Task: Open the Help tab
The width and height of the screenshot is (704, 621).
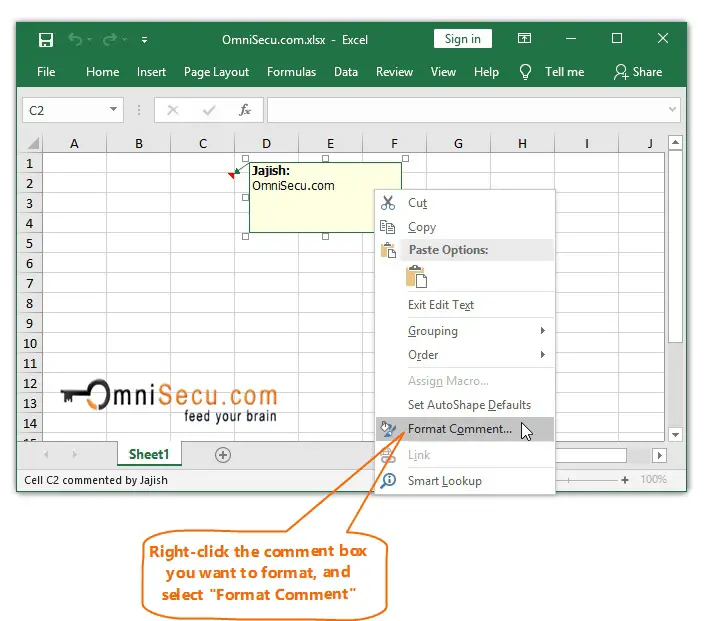Action: [486, 72]
